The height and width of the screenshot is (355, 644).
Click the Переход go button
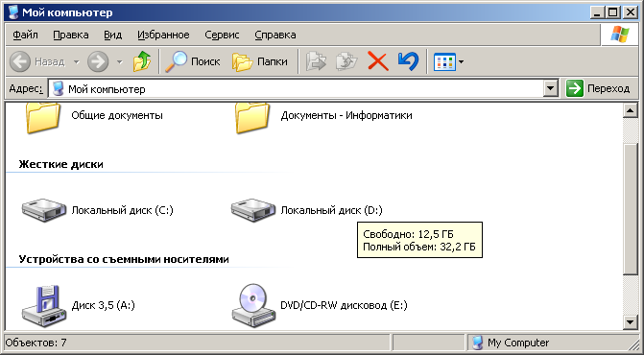(x=598, y=88)
